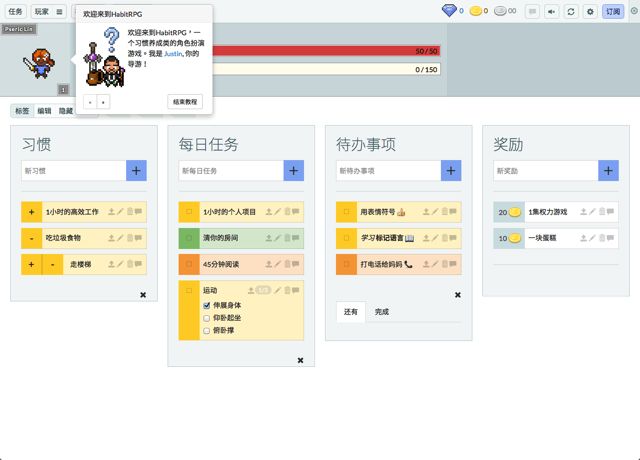
Task: Check the 仰卧起坐 checklist item
Action: 207,318
